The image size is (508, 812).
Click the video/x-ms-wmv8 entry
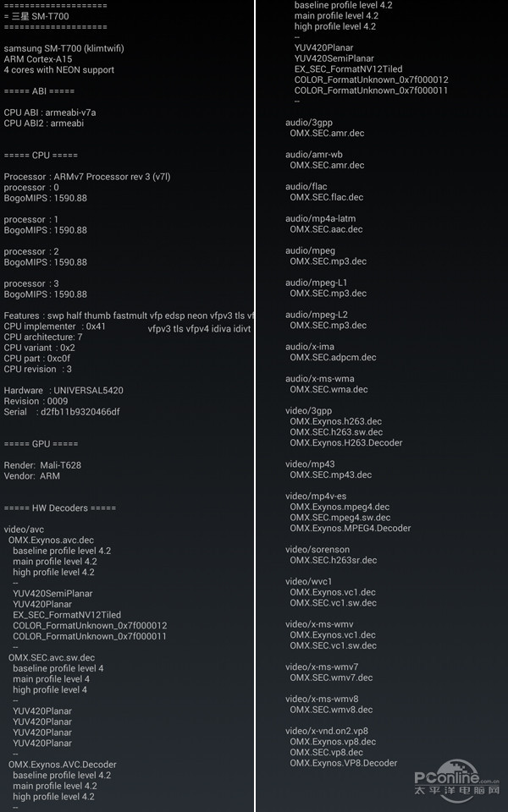pyautogui.click(x=322, y=700)
